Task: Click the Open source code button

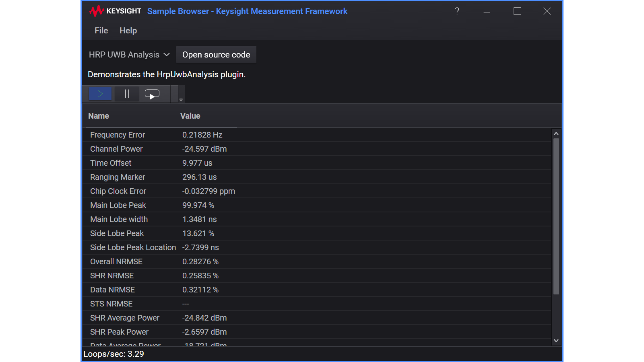Action: [216, 55]
